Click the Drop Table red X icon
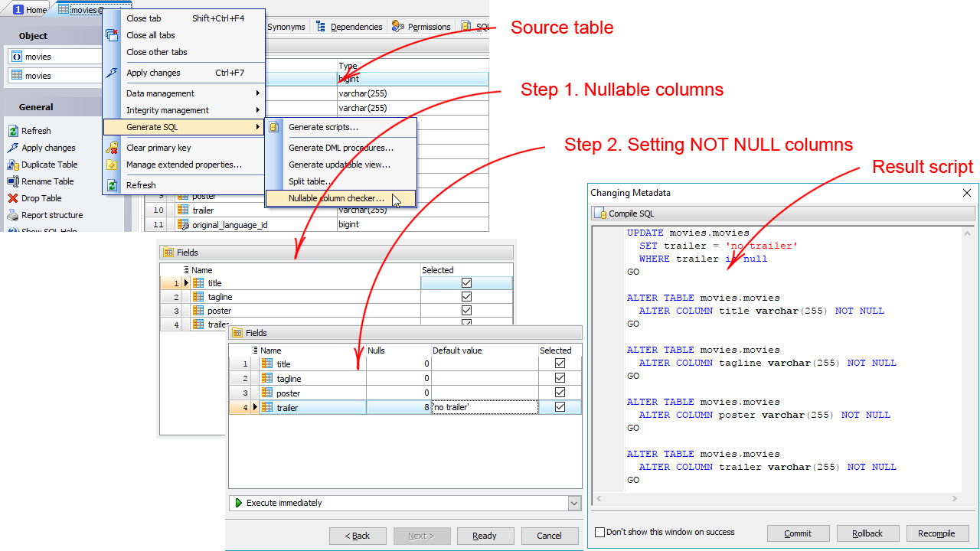This screenshot has height=551, width=980. pyautogui.click(x=14, y=198)
